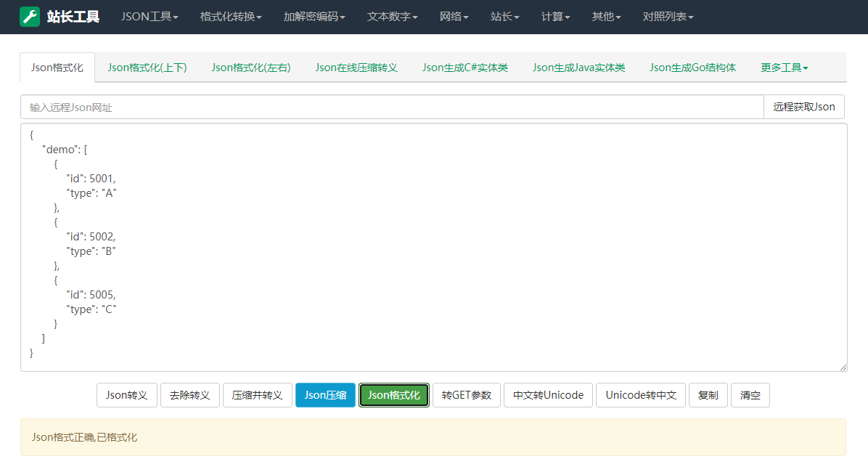Click the 远程获取Json button
The image size is (868, 467).
click(x=803, y=106)
